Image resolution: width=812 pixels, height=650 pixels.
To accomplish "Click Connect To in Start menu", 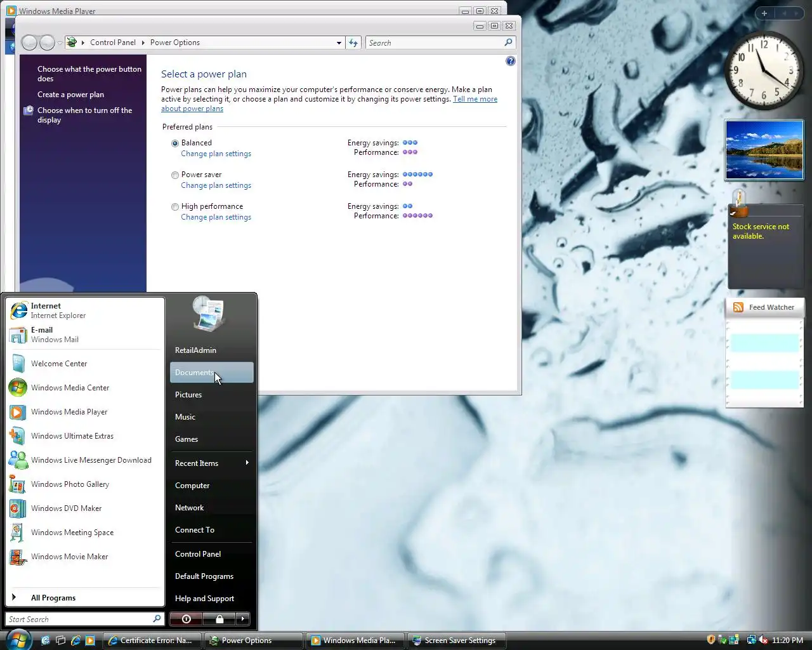I will (x=211, y=530).
